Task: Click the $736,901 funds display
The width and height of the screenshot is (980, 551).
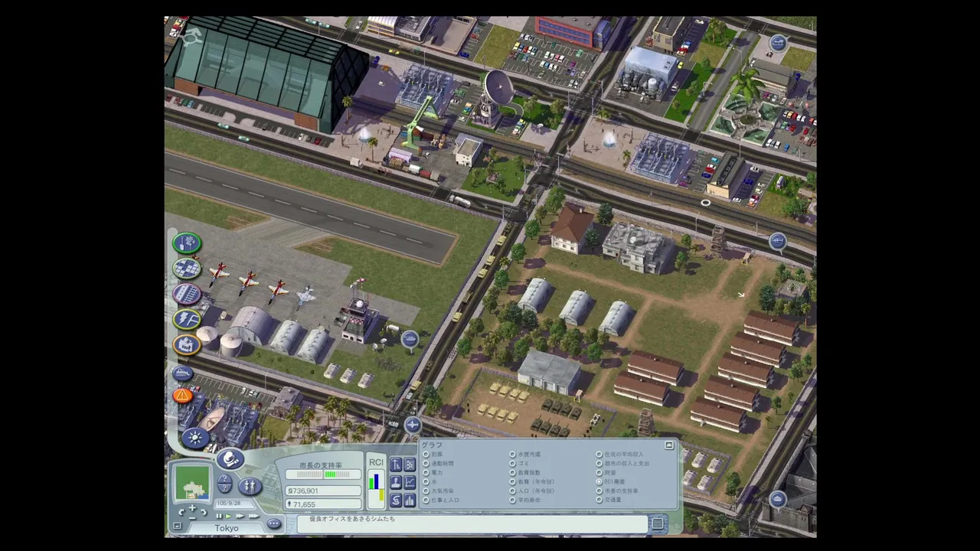Action: (x=323, y=491)
